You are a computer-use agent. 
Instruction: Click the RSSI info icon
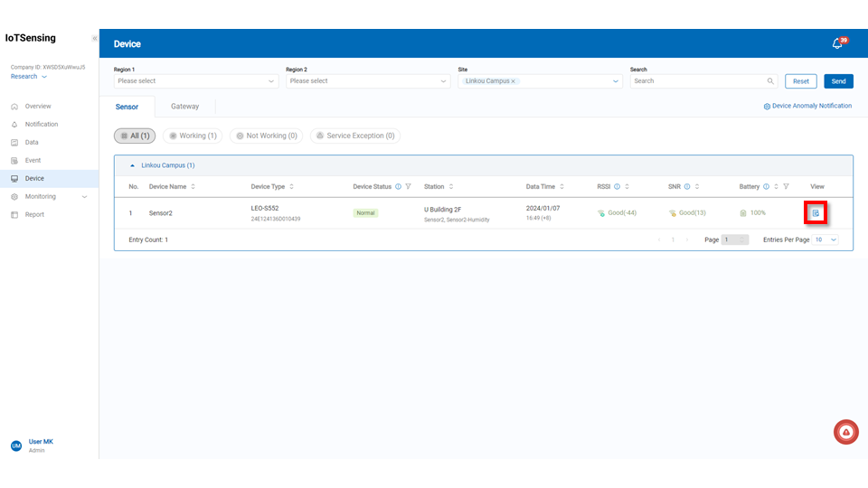coord(617,187)
